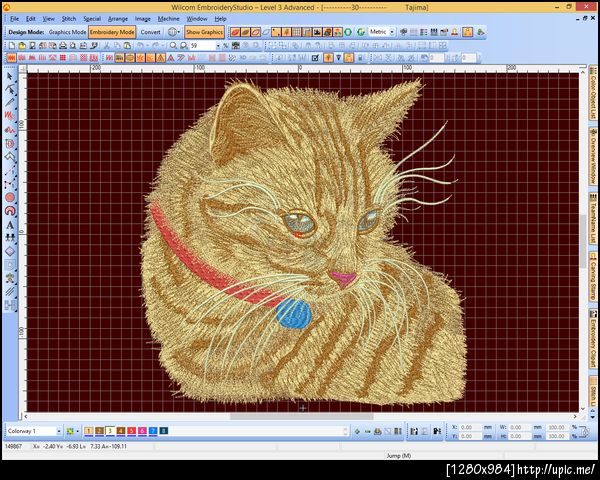Image resolution: width=600 pixels, height=480 pixels.
Task: Select the red circle shape tool
Action: pos(10,198)
